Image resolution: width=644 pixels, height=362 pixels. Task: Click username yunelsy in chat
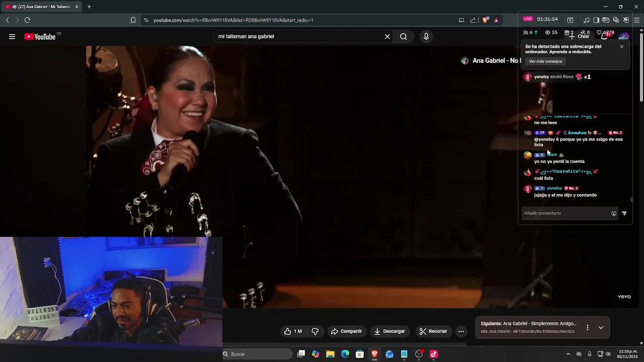[x=554, y=188]
